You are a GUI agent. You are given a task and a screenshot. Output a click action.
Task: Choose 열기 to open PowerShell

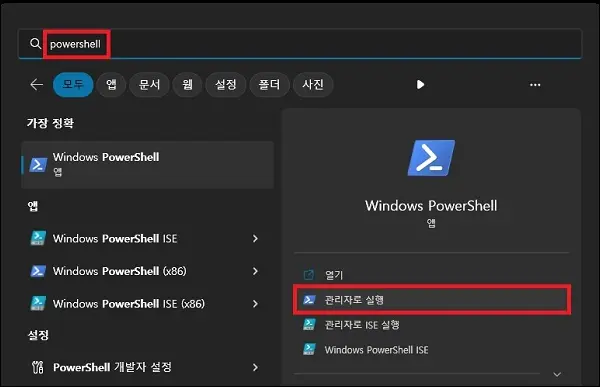[432, 275]
